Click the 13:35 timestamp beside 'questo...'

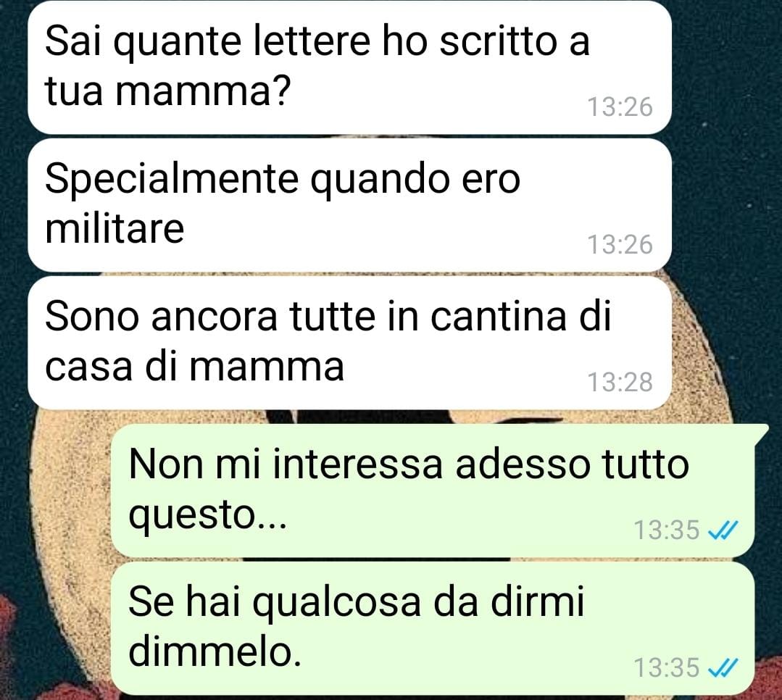click(x=666, y=530)
